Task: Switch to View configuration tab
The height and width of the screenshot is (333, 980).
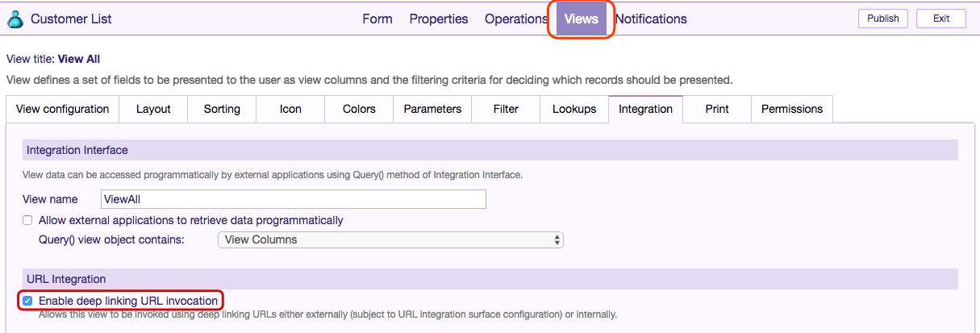Action: pos(63,109)
